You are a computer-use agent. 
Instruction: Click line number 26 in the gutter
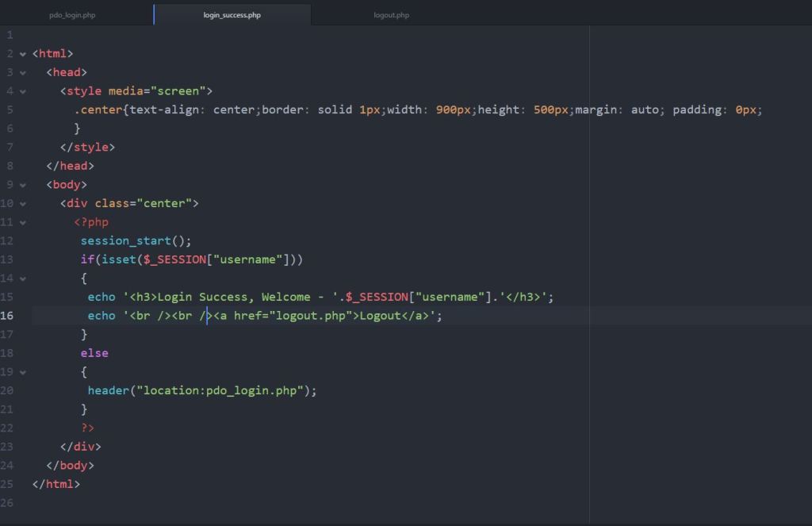pyautogui.click(x=6, y=503)
